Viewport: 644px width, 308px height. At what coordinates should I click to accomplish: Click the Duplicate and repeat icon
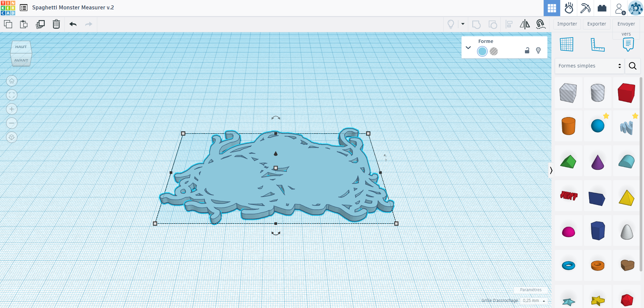click(40, 24)
